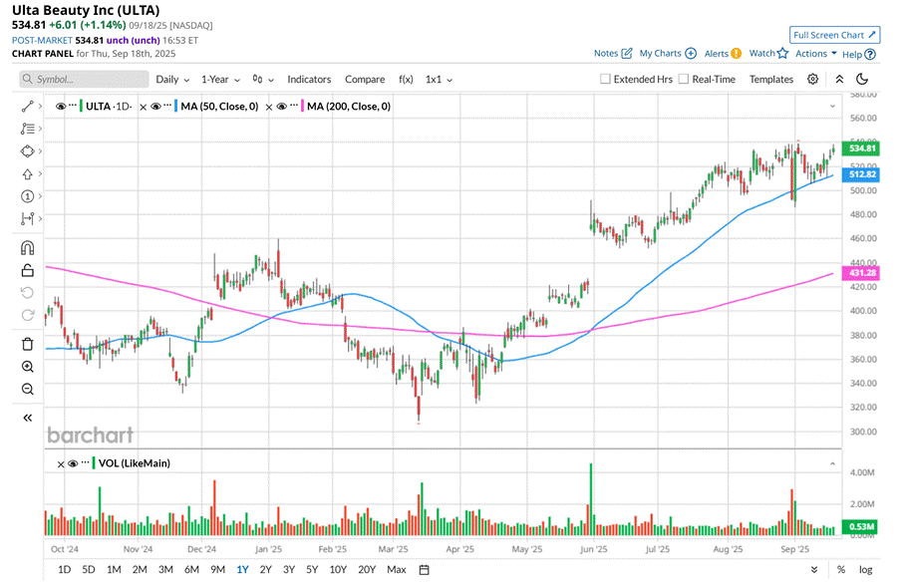The height and width of the screenshot is (588, 900).
Task: Toggle the magnet snap mode
Action: pyautogui.click(x=27, y=248)
